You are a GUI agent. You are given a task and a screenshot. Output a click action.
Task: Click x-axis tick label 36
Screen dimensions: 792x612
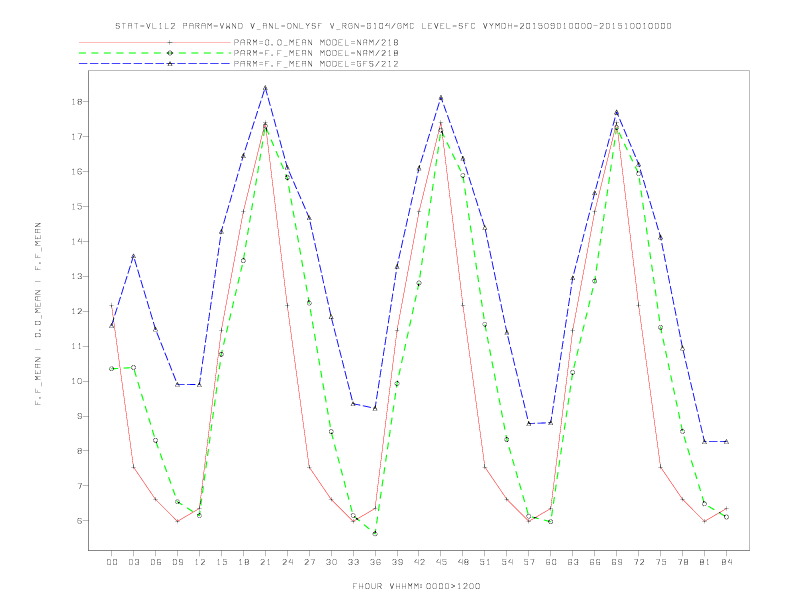point(375,562)
